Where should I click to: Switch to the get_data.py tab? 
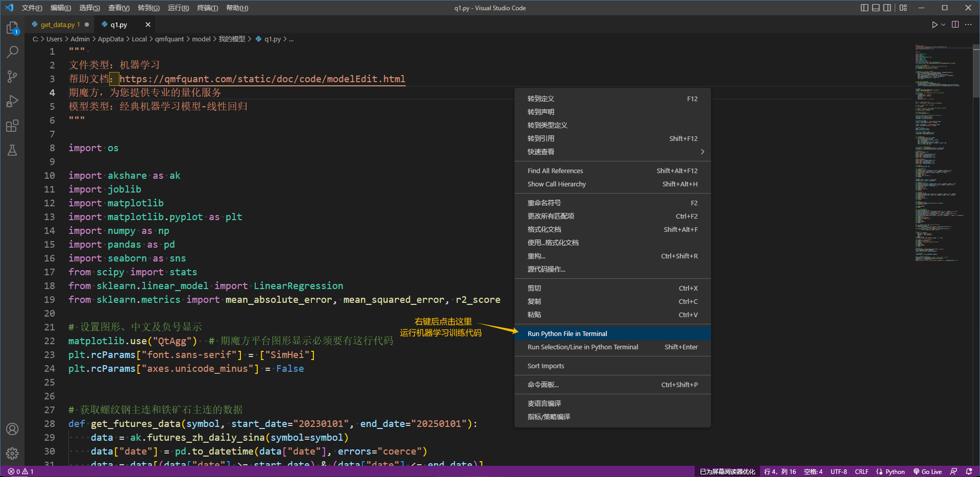pos(60,25)
